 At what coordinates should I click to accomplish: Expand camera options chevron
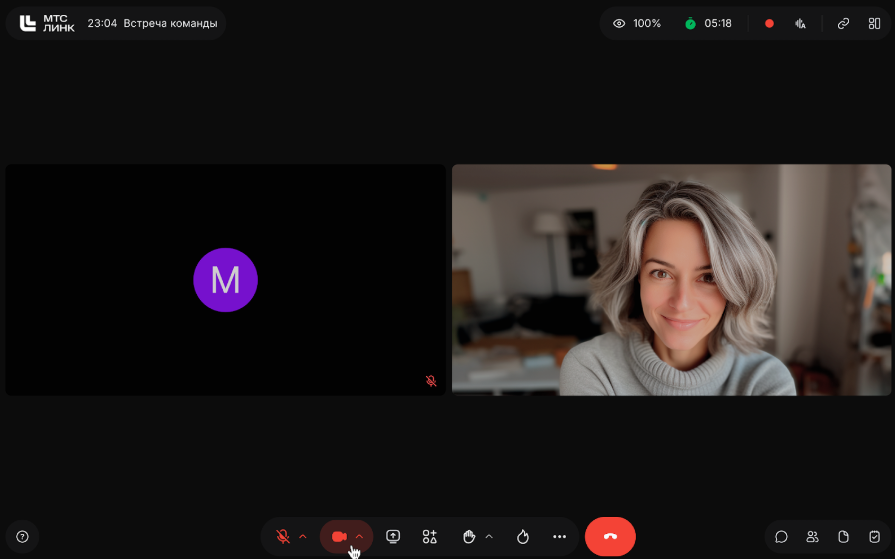[360, 537]
